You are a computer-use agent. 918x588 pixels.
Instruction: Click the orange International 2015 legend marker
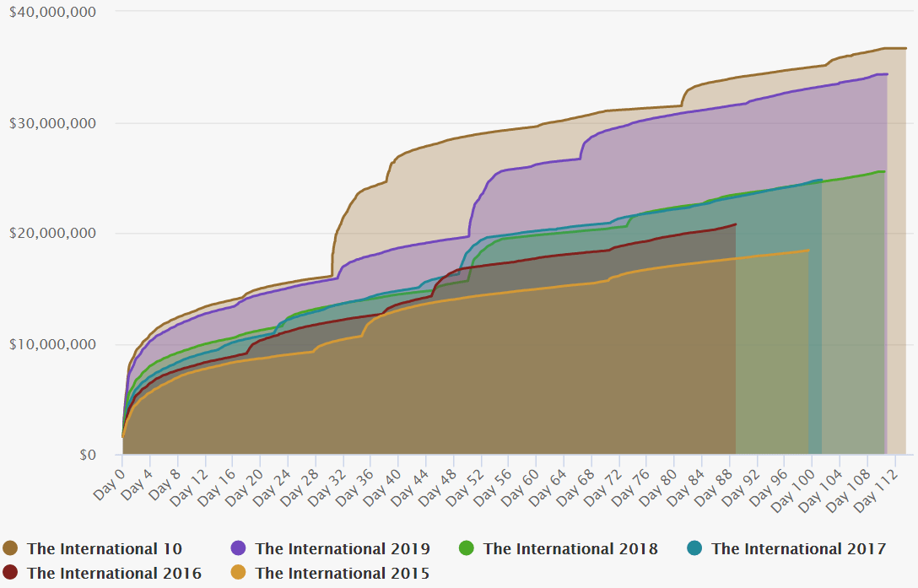(239, 574)
